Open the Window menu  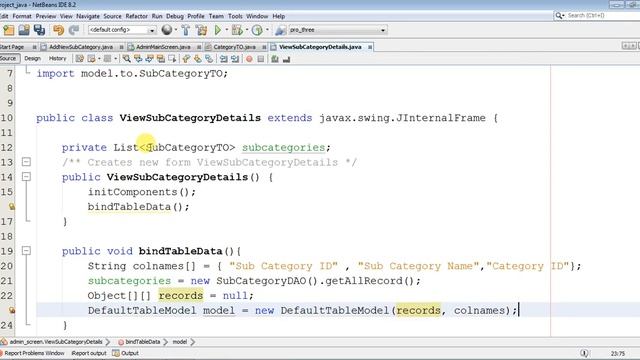(257, 16)
